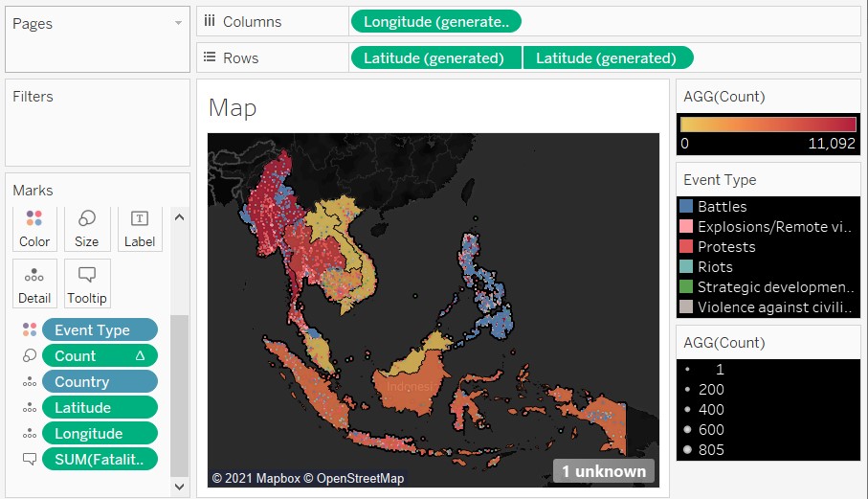Click the AGG(Count) color gradient bar
The image size is (868, 499).
click(x=768, y=124)
